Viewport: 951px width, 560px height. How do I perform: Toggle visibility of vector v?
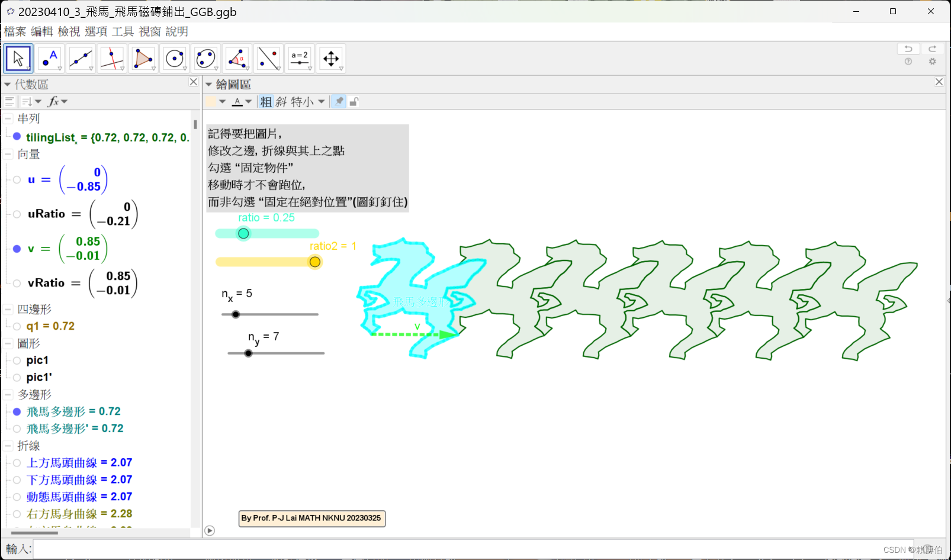tap(17, 249)
